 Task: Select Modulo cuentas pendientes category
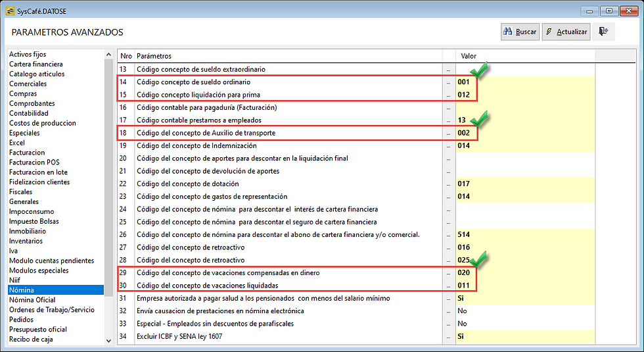coord(51,261)
